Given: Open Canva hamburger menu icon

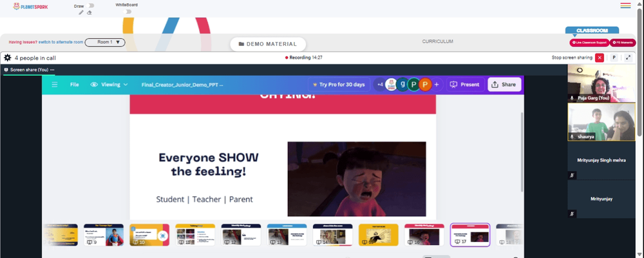Looking at the screenshot, I should [55, 84].
